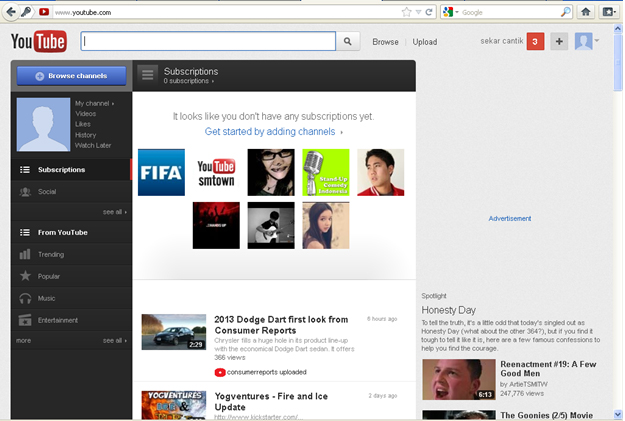Click the magnifier search button beside search box

tap(348, 41)
